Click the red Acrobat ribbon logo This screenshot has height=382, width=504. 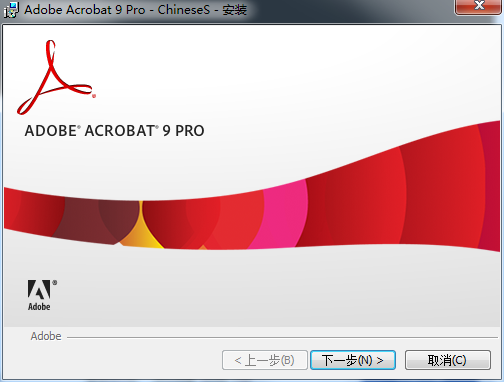[x=56, y=77]
